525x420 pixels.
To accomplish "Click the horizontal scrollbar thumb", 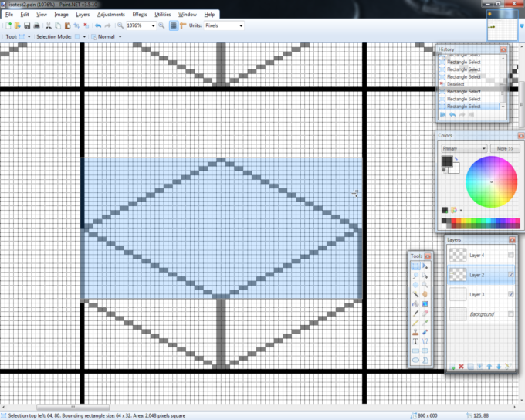I will pos(73,408).
